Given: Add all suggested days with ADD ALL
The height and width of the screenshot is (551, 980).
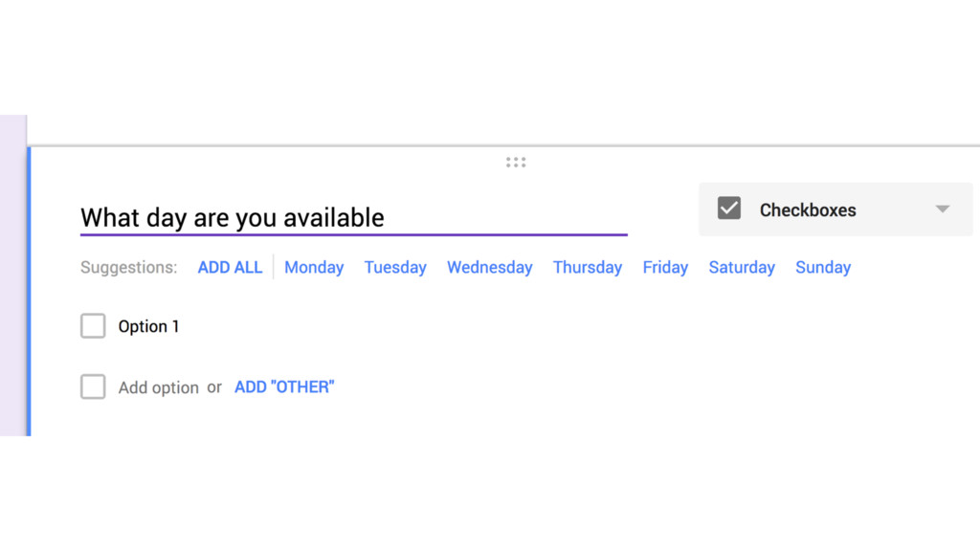Looking at the screenshot, I should (230, 268).
